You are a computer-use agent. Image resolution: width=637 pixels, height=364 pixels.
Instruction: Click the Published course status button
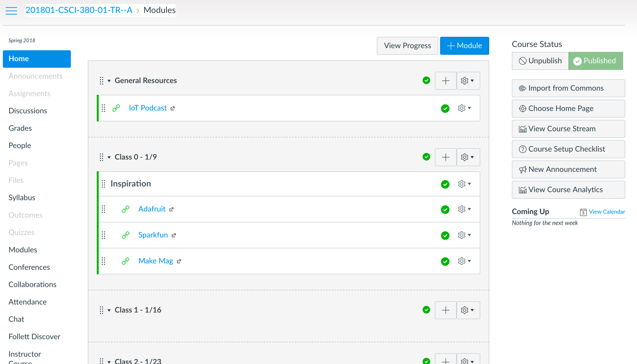point(595,61)
